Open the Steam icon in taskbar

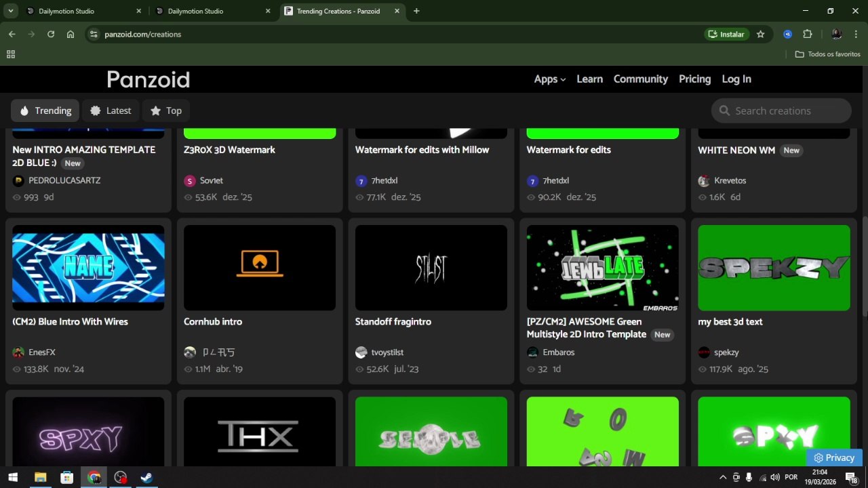click(x=147, y=477)
